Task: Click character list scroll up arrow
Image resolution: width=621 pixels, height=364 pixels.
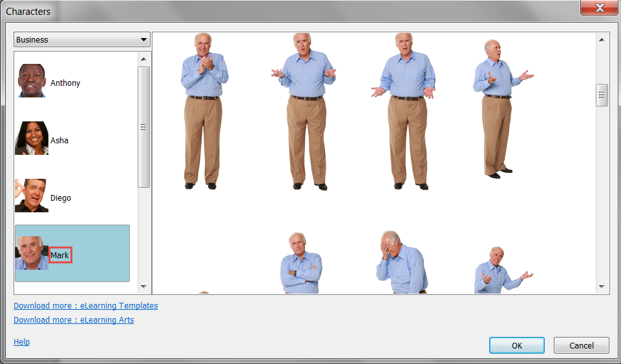Action: (x=143, y=59)
